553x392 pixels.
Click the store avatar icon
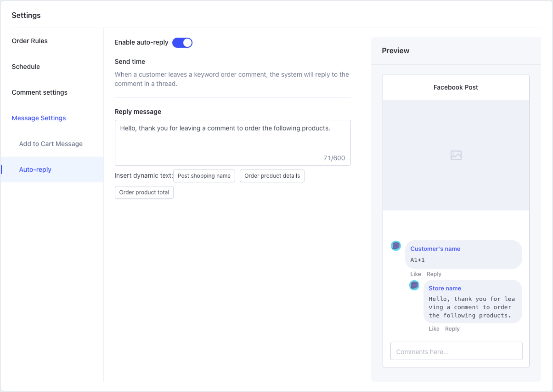[x=414, y=286]
